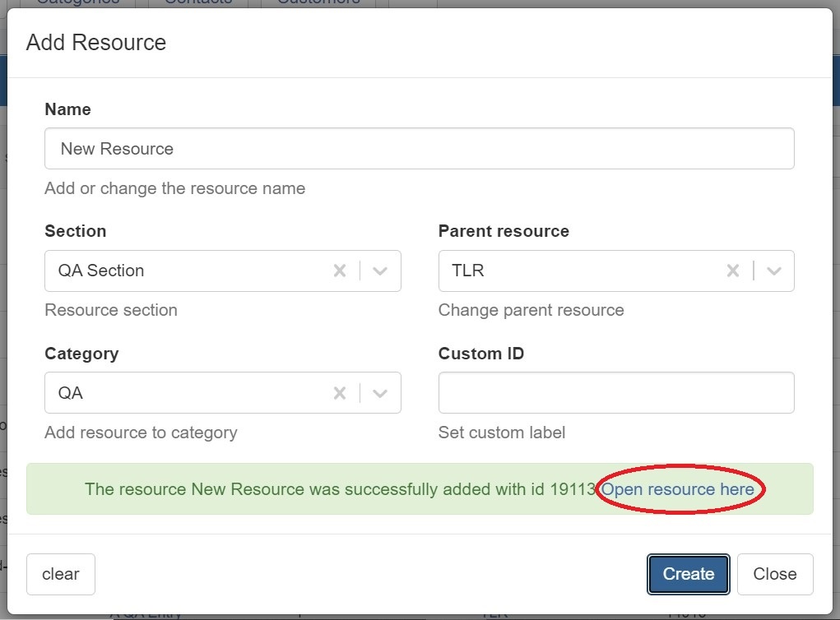Clear the QA category with X icon
Image resolution: width=840 pixels, height=620 pixels.
pyautogui.click(x=339, y=393)
